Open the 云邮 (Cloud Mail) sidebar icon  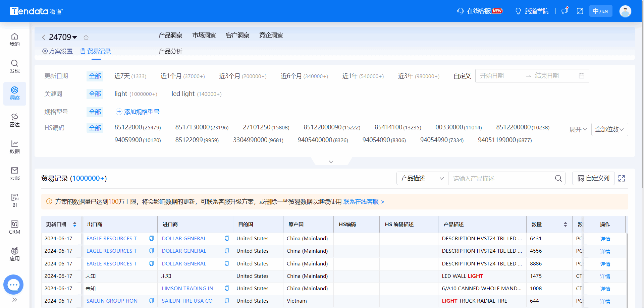coord(14,174)
